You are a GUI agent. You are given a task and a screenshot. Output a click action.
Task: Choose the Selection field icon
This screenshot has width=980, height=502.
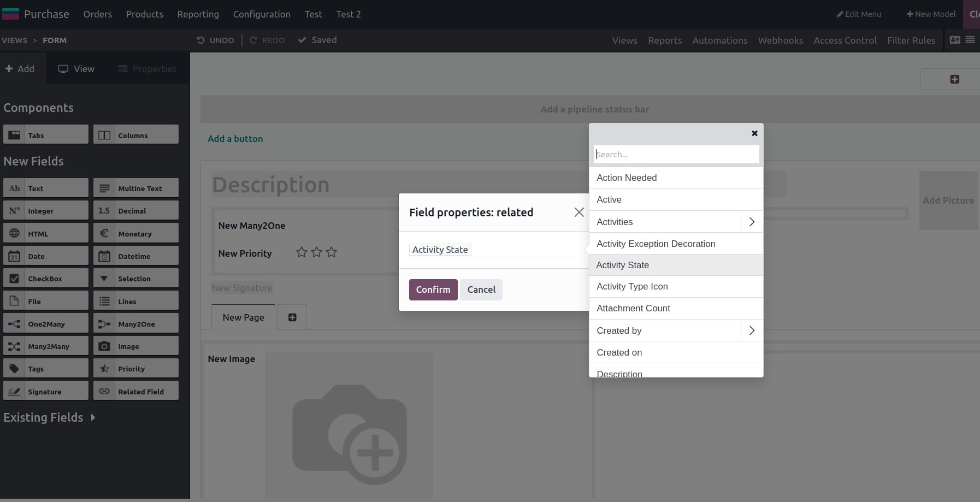[x=104, y=278]
